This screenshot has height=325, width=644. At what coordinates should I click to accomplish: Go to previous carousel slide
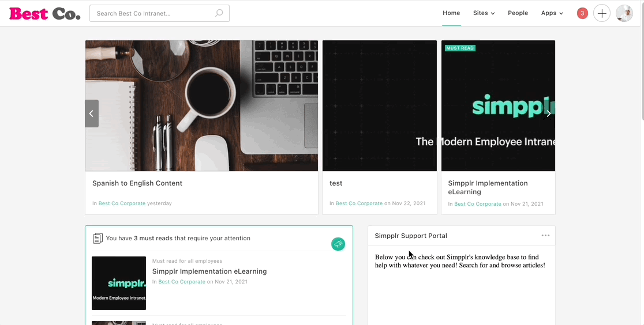[92, 114]
